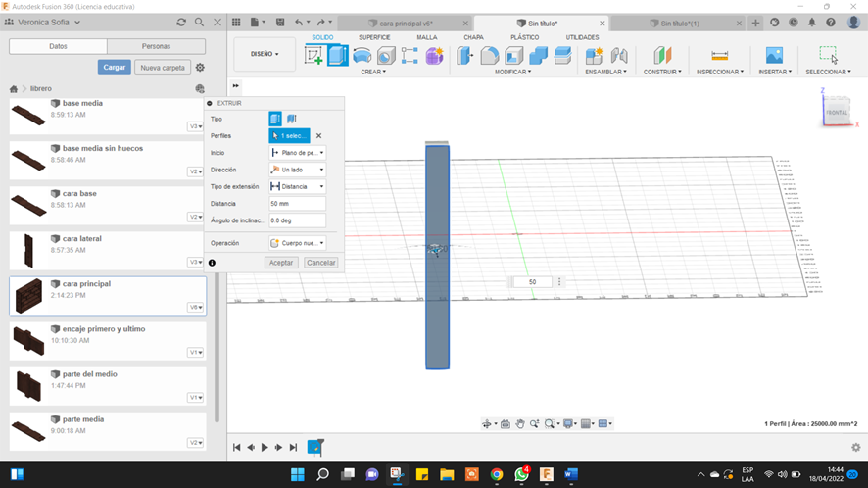Open the Orbit navigation tool
Viewport: 868px width, 488px height.
tap(487, 423)
